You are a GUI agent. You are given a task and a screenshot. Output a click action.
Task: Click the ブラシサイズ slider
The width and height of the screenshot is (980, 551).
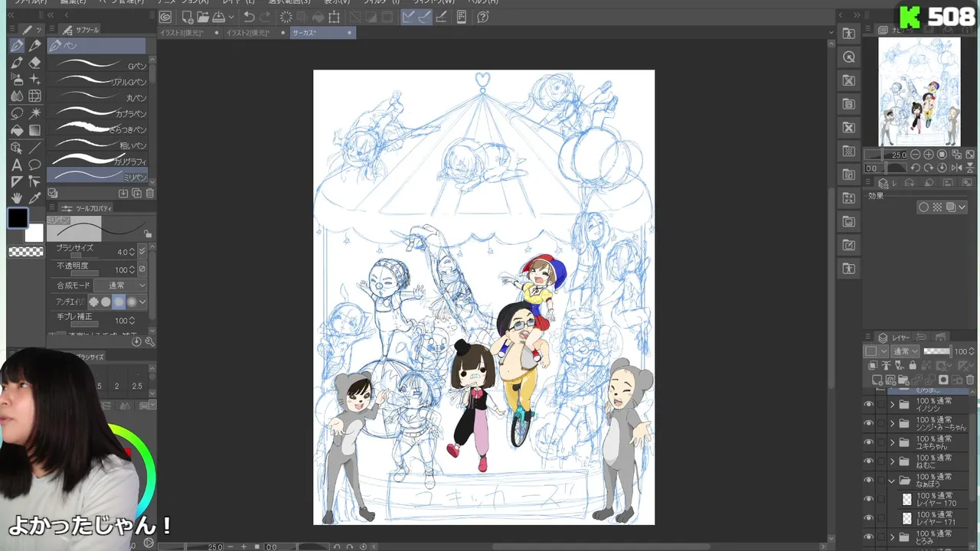pos(86,256)
